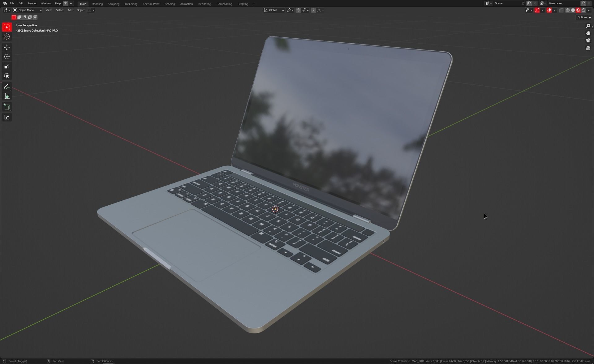Toggle snapping magnet icon
The image size is (594, 364).
298,10
